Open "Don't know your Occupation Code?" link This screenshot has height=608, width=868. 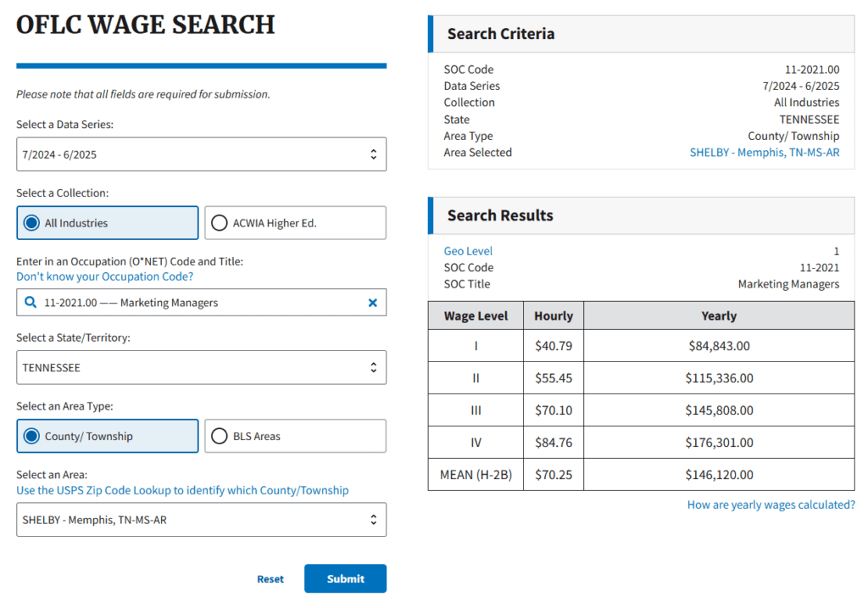pos(104,276)
